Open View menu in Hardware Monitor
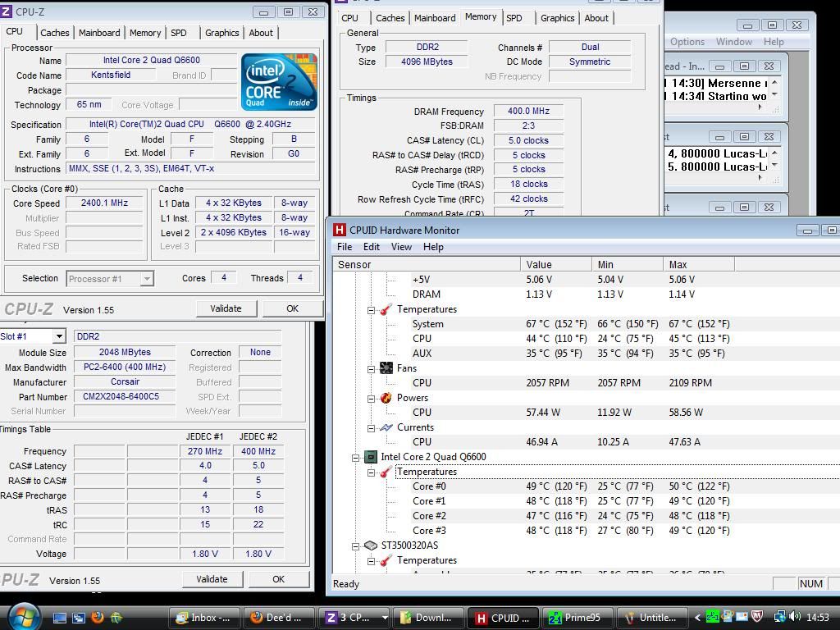840x630 pixels. 401,247
